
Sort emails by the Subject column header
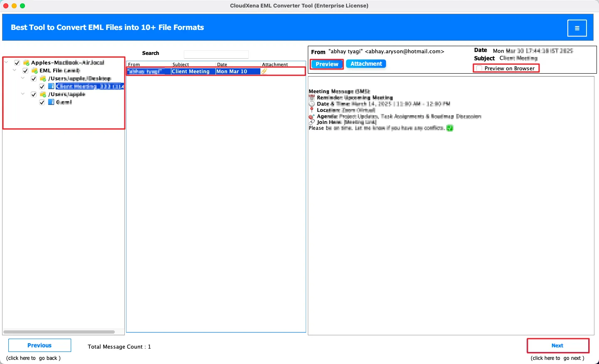pos(181,64)
